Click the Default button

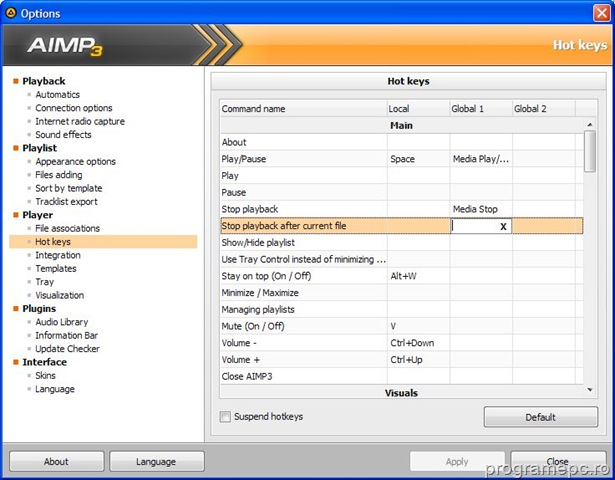541,417
